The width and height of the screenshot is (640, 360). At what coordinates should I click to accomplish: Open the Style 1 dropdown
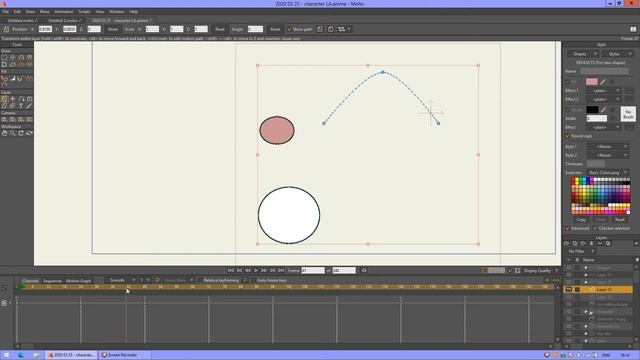[x=607, y=147]
